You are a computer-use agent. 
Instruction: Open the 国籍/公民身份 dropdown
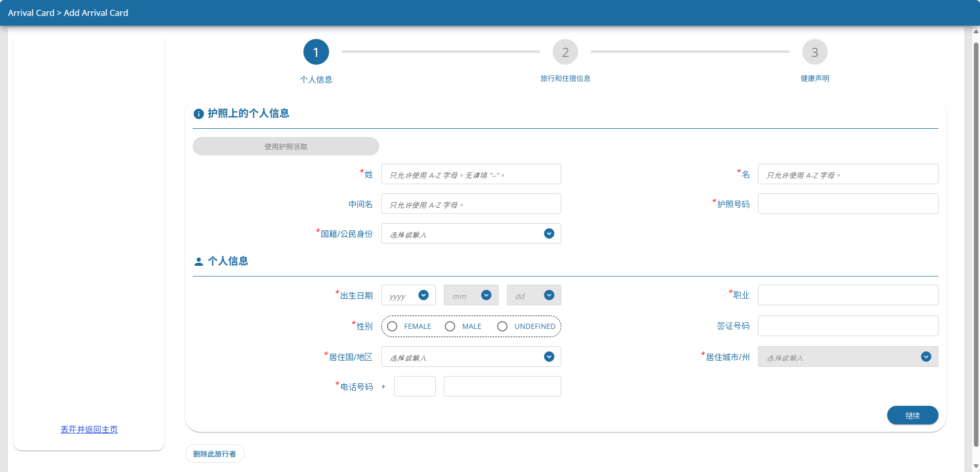point(549,234)
